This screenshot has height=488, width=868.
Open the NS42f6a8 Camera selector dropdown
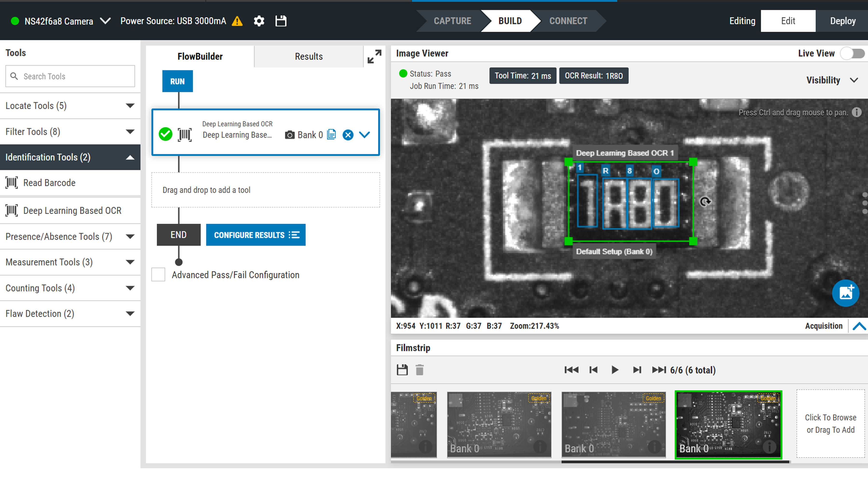click(105, 21)
